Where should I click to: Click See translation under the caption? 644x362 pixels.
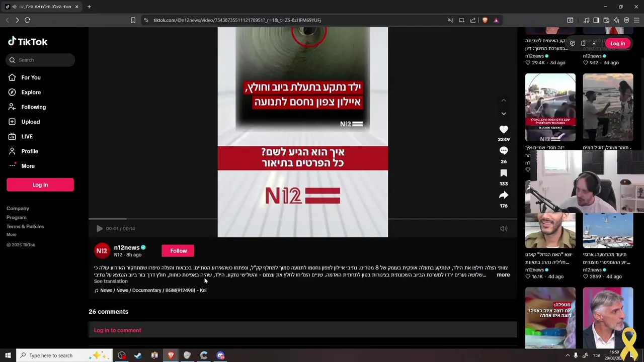point(111,281)
